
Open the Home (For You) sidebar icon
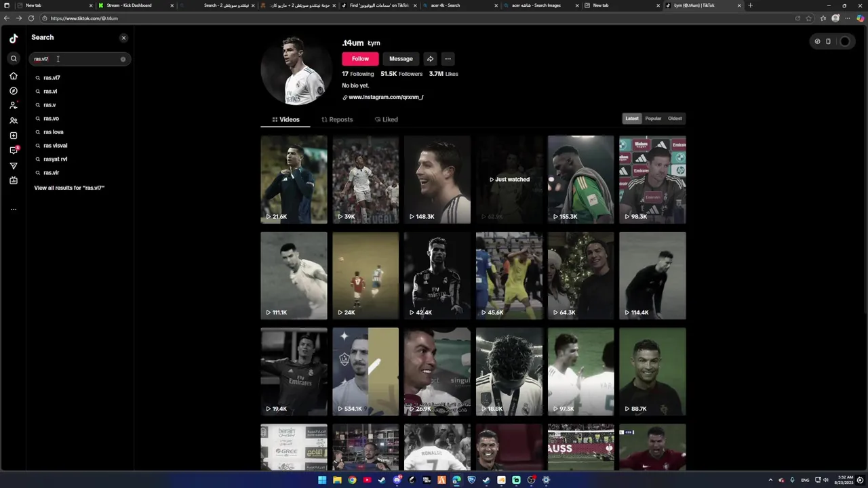tap(14, 76)
